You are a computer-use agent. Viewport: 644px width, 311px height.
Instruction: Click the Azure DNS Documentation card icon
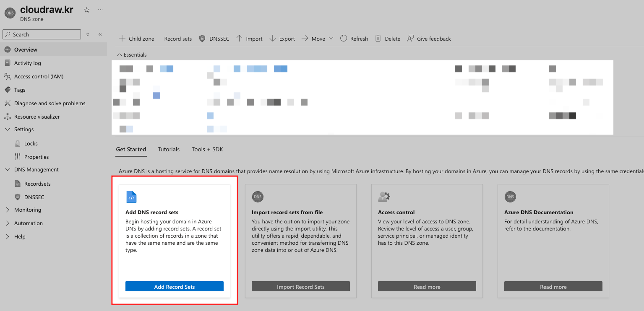(x=510, y=197)
